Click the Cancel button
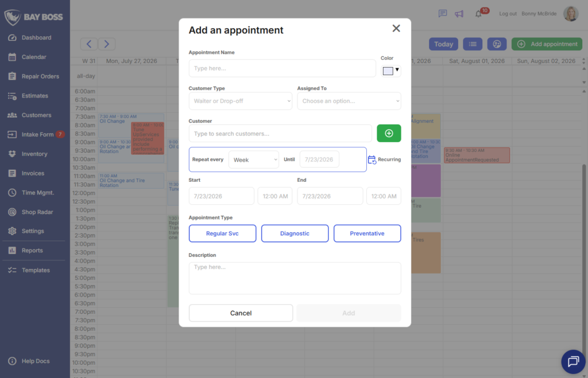The width and height of the screenshot is (588, 378). (x=241, y=313)
